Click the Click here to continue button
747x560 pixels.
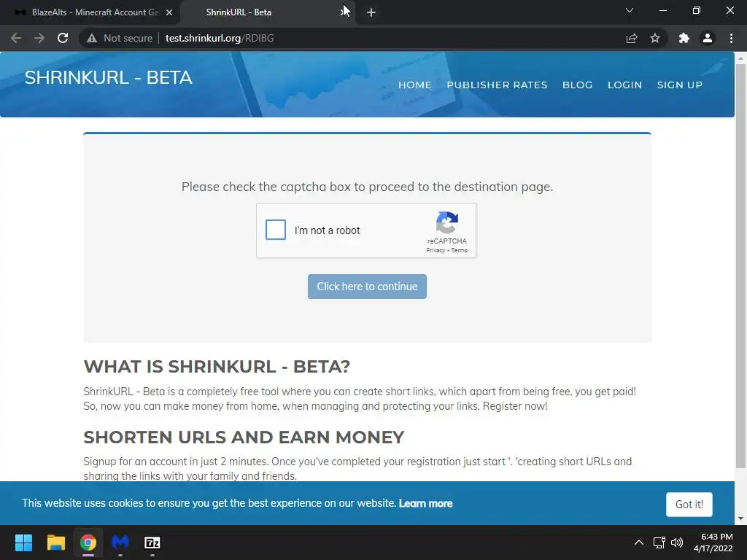367,287
